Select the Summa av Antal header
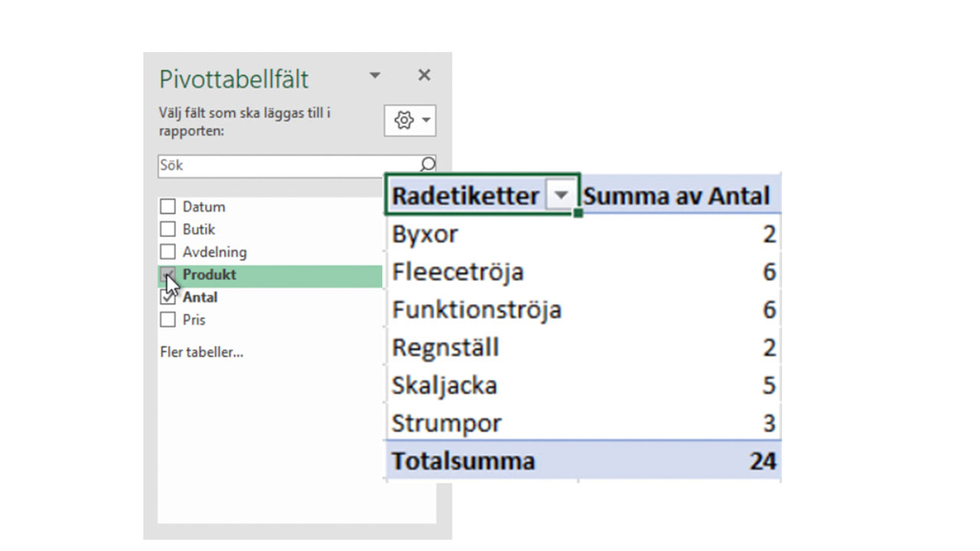 click(x=676, y=196)
